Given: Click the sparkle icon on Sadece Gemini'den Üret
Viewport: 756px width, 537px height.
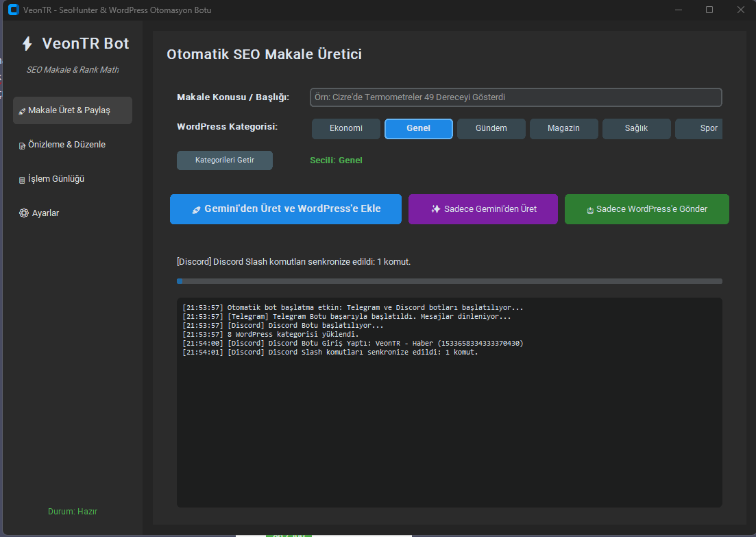Looking at the screenshot, I should pos(436,209).
